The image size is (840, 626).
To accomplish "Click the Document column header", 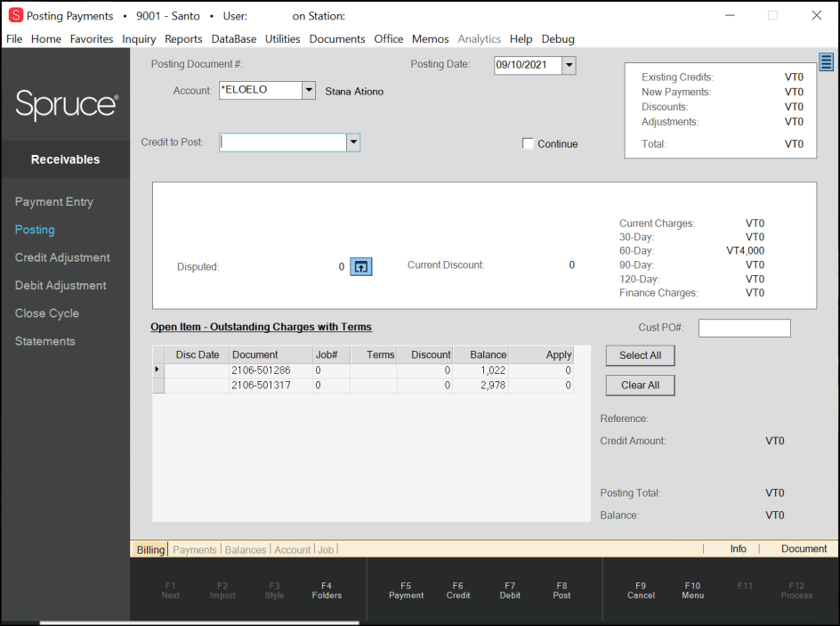I will 271,354.
